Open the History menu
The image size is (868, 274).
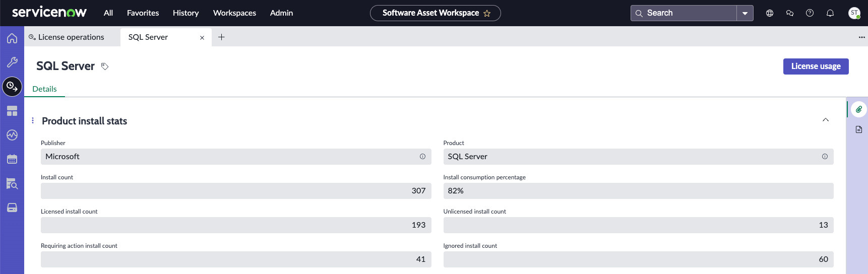(x=185, y=13)
